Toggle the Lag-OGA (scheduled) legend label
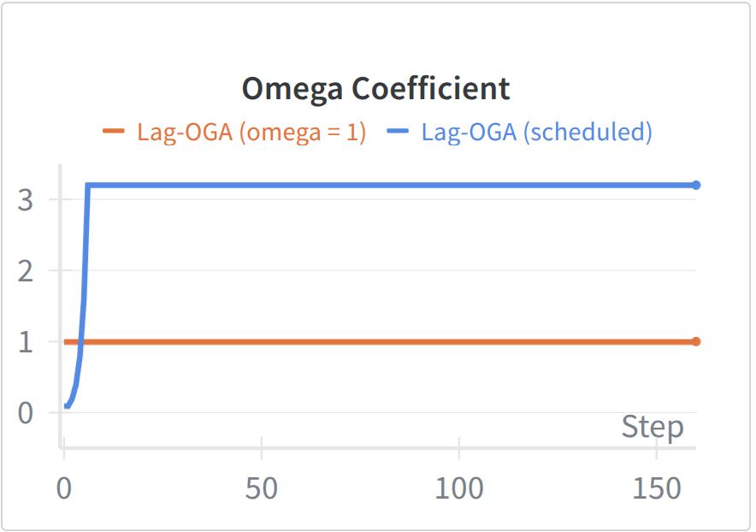 point(537,133)
